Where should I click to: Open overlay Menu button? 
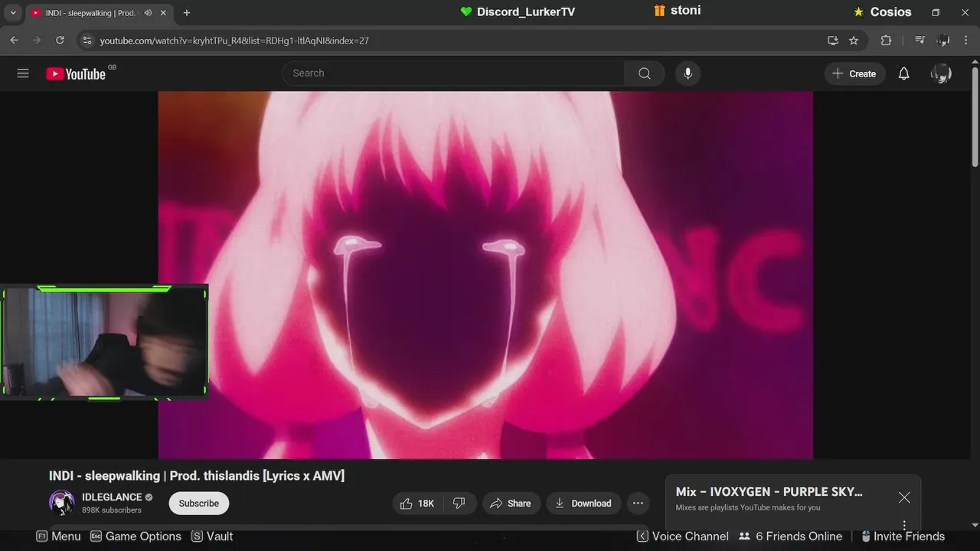(58, 536)
